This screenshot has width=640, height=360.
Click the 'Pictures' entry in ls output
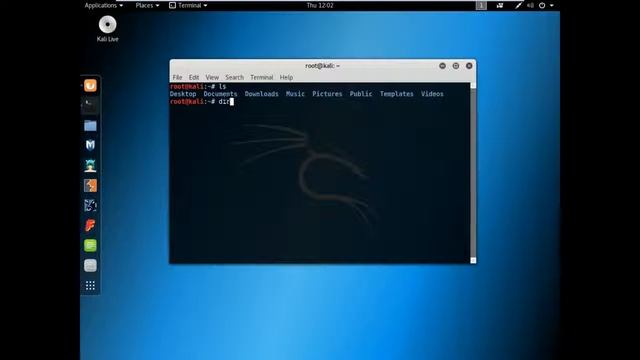(x=327, y=94)
